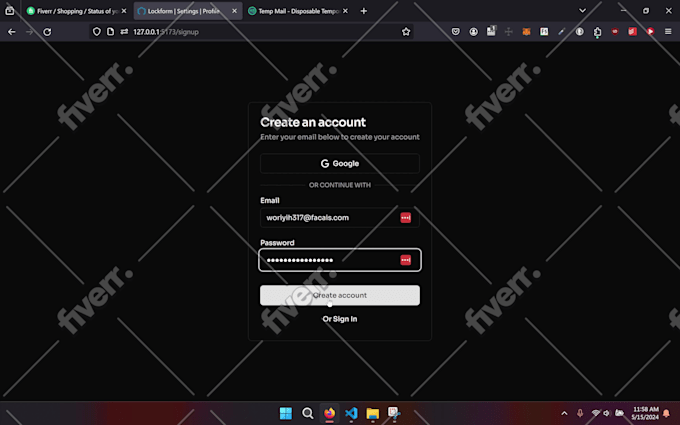680x425 pixels.
Task: Click the password manager icon in Password field
Action: [405, 260]
